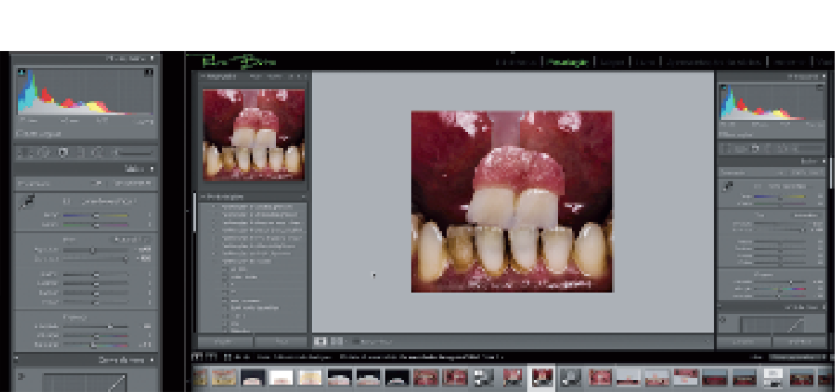Select the highlighted filmstrip thumbnail

[x=542, y=377]
